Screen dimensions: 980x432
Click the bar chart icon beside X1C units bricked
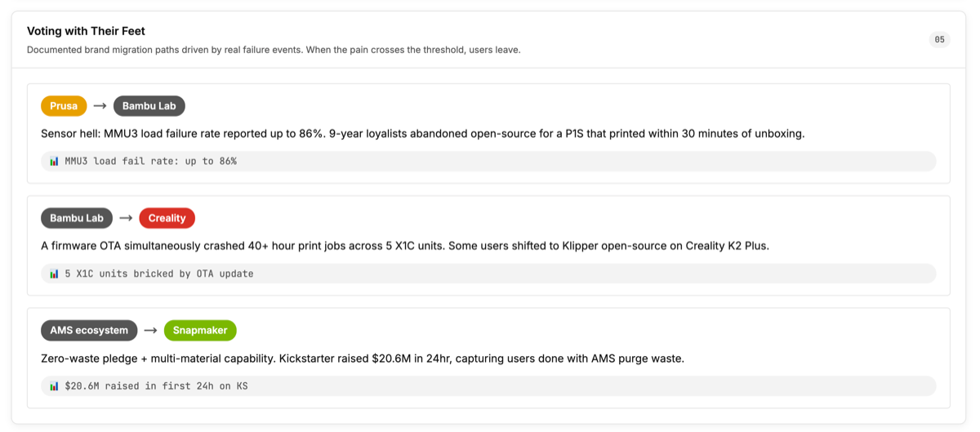click(54, 274)
